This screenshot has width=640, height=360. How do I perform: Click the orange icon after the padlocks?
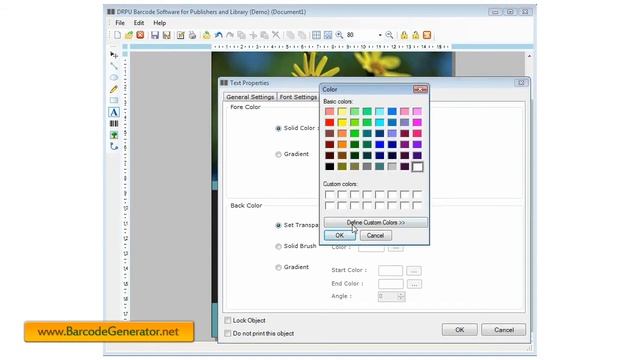click(427, 35)
